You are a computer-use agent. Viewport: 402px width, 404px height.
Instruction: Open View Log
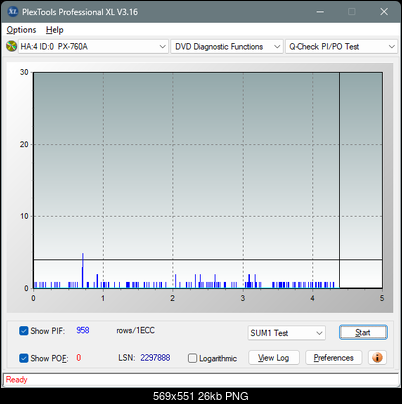click(274, 358)
